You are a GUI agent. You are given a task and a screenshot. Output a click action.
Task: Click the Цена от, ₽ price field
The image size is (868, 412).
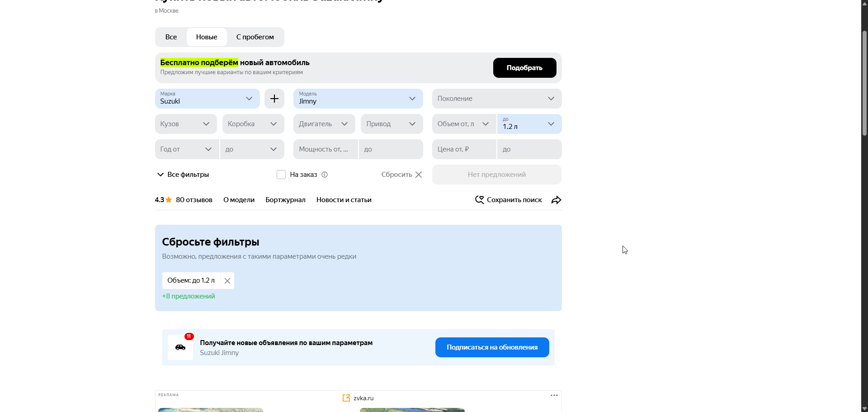point(464,149)
